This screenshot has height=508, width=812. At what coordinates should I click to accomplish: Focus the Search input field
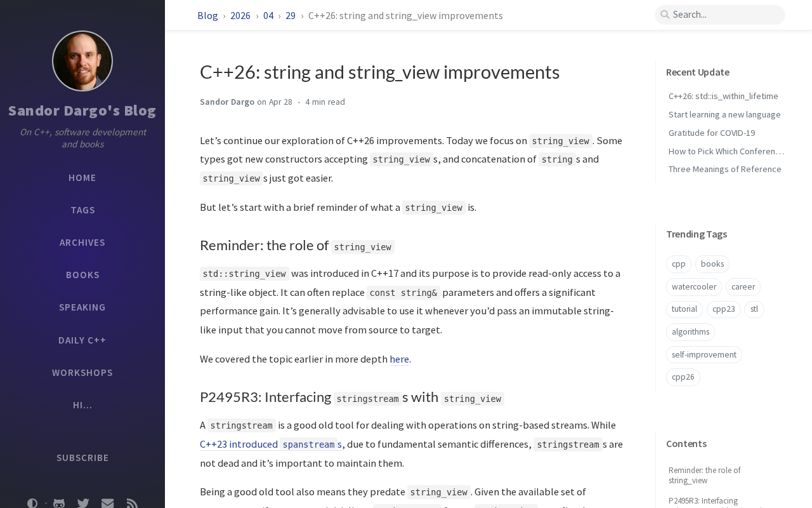click(x=720, y=15)
